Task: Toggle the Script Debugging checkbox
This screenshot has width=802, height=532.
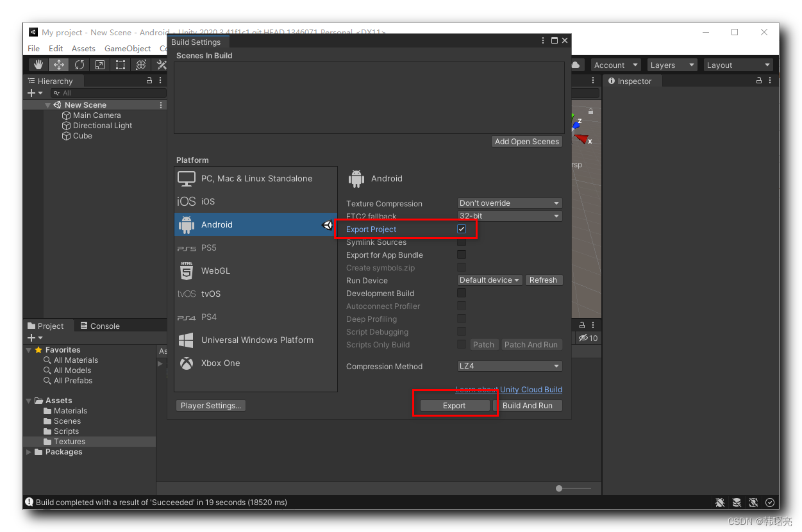Action: click(462, 331)
